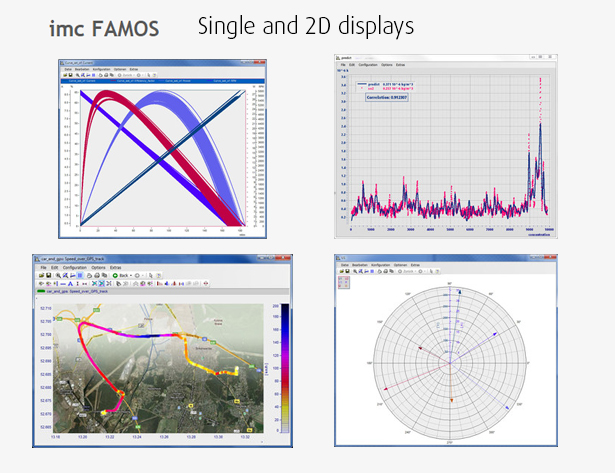Open Options menu in predict window
This screenshot has height=473, width=615.
point(387,65)
